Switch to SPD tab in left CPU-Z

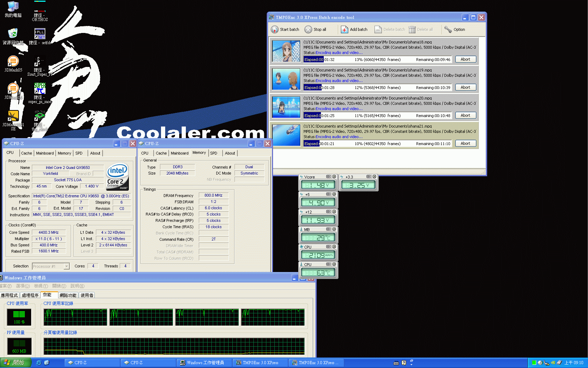pos(79,153)
